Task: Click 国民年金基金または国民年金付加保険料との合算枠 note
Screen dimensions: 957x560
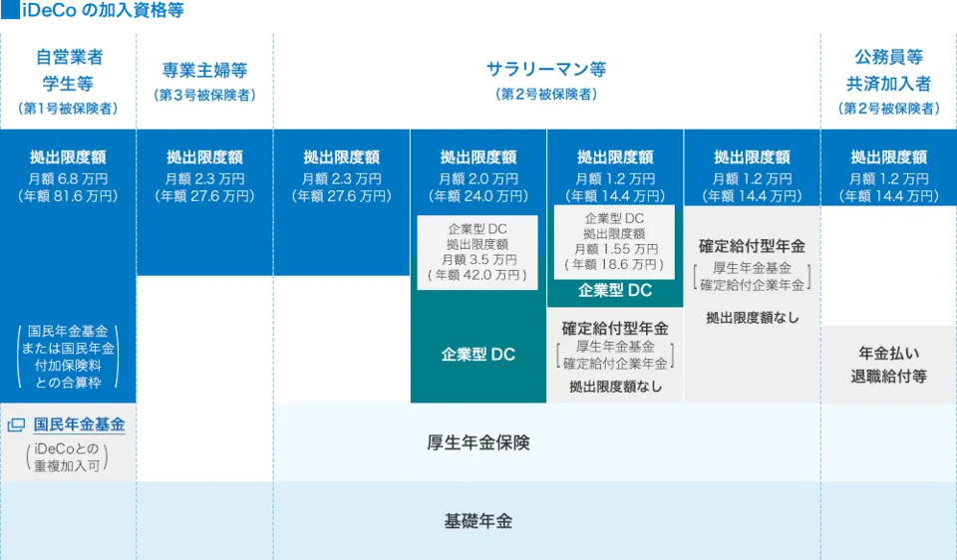Action: [x=69, y=357]
